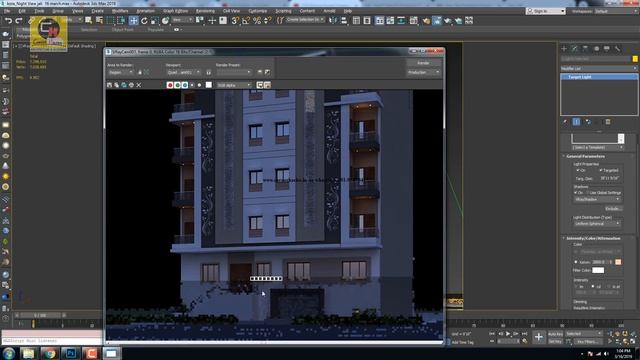The height and width of the screenshot is (360, 640).
Task: Open the Animation menu
Action: [145, 11]
